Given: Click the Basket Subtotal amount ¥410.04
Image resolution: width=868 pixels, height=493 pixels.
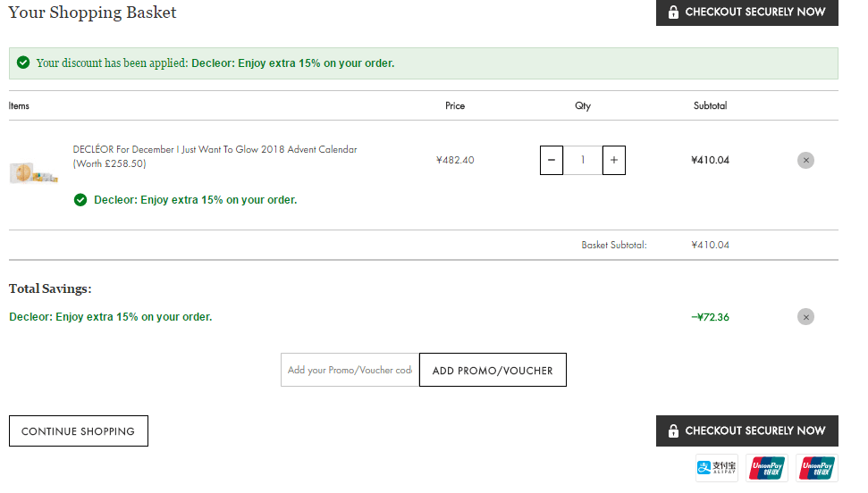Looking at the screenshot, I should point(711,245).
